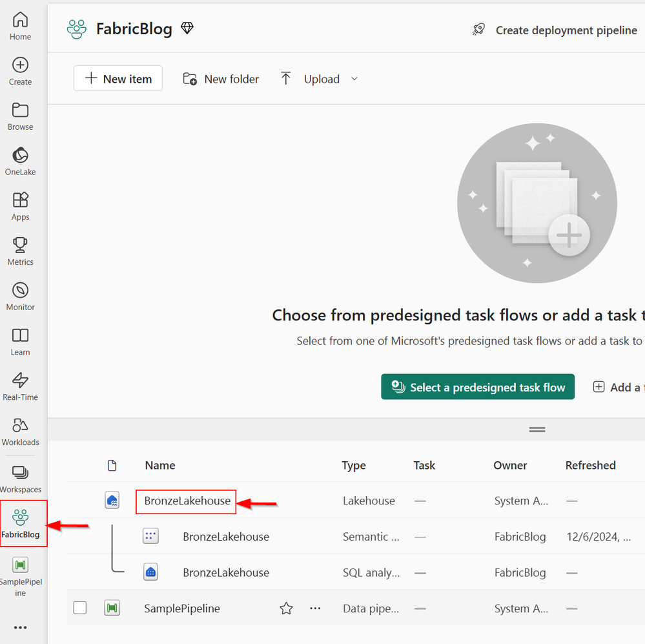This screenshot has width=645, height=644.
Task: Click the SamplePipeline data pipeline icon
Action: 112,608
